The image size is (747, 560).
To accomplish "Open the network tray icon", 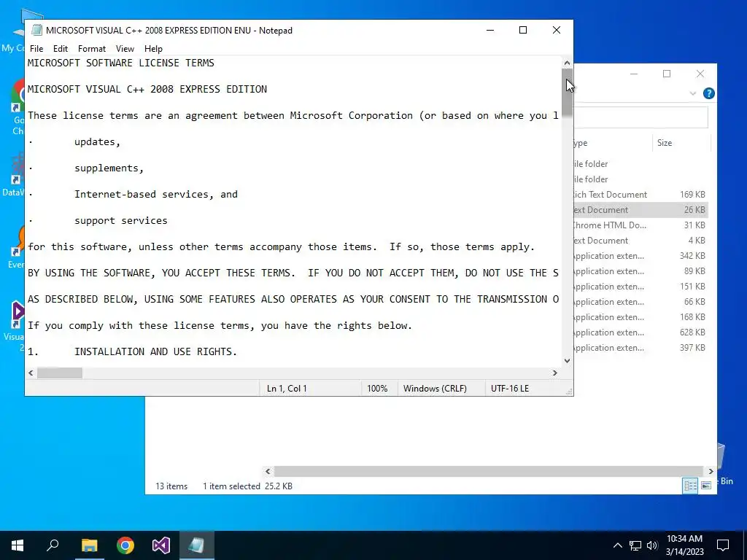I will point(635,545).
